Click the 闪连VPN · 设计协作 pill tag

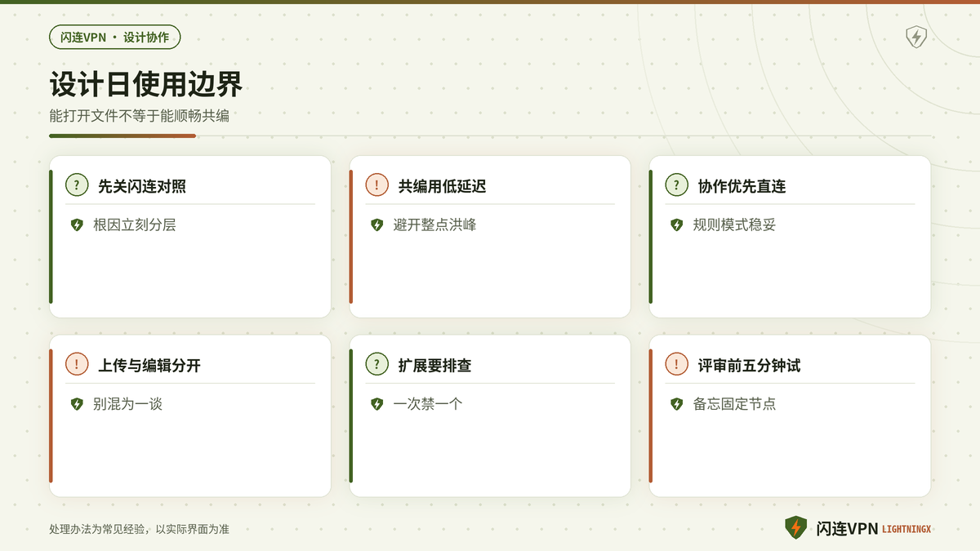point(115,38)
